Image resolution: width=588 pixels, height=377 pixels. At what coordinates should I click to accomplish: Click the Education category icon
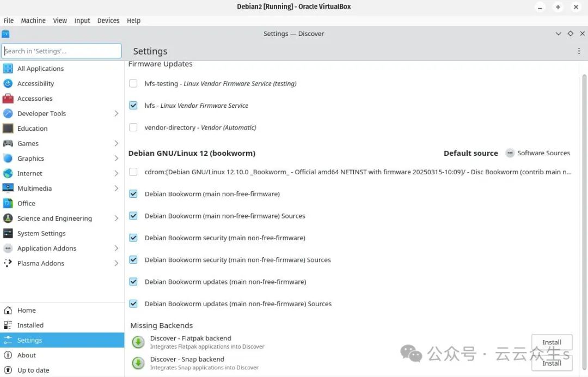pyautogui.click(x=8, y=129)
